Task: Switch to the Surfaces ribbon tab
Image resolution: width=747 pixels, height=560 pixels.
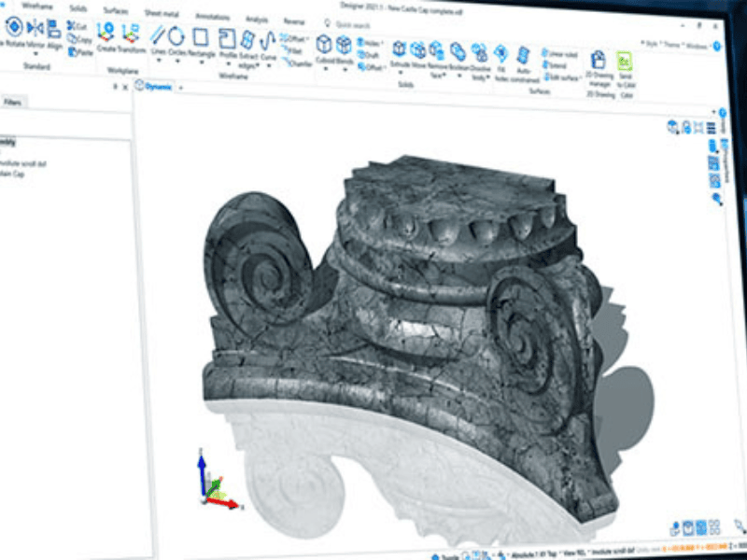Action: click(116, 11)
